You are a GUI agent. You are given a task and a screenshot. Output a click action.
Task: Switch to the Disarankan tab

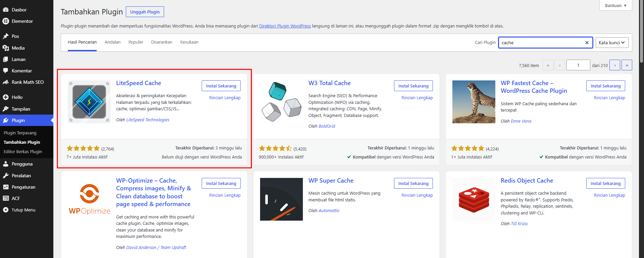(162, 42)
